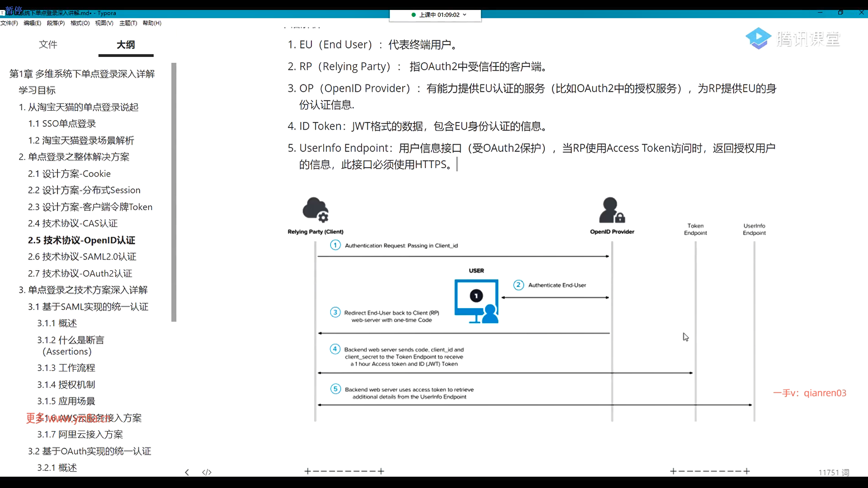Click the green class-status dot
This screenshot has width=868, height=488.
pos(414,15)
